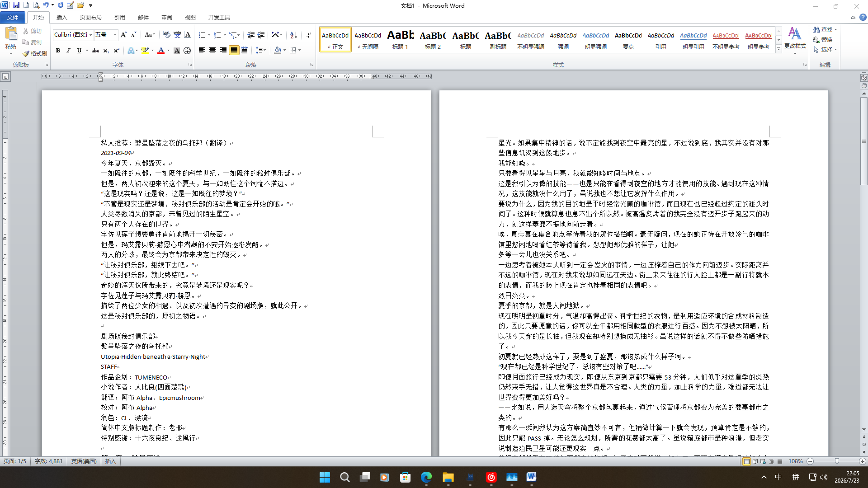Click the Paste clipboard icon
868x488 pixels.
(11, 34)
